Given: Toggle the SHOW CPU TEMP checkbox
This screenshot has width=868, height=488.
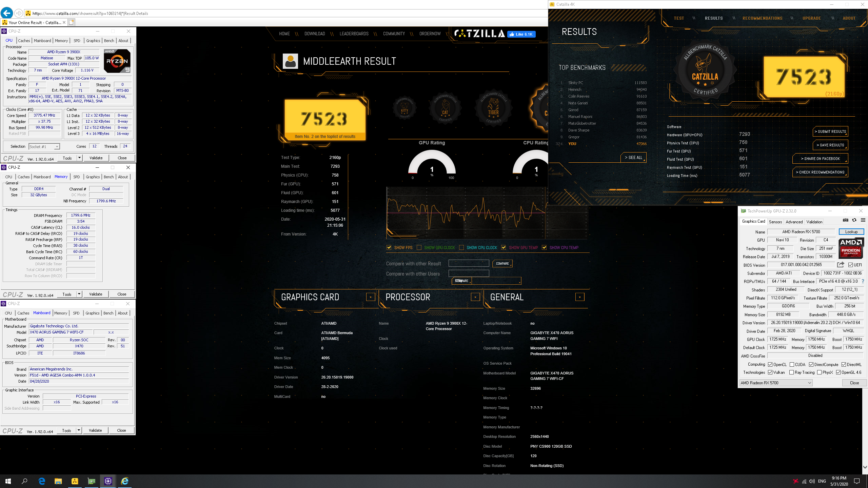Looking at the screenshot, I should (544, 247).
